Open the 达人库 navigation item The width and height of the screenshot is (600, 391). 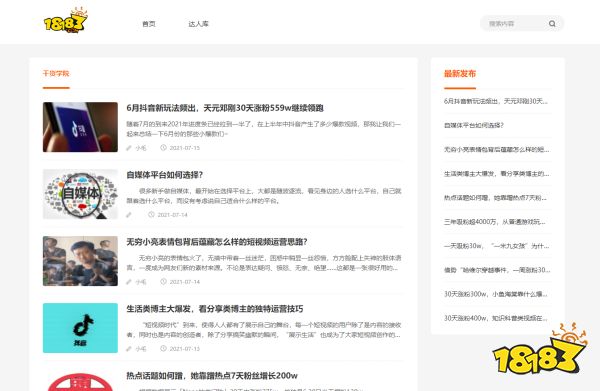tap(198, 24)
